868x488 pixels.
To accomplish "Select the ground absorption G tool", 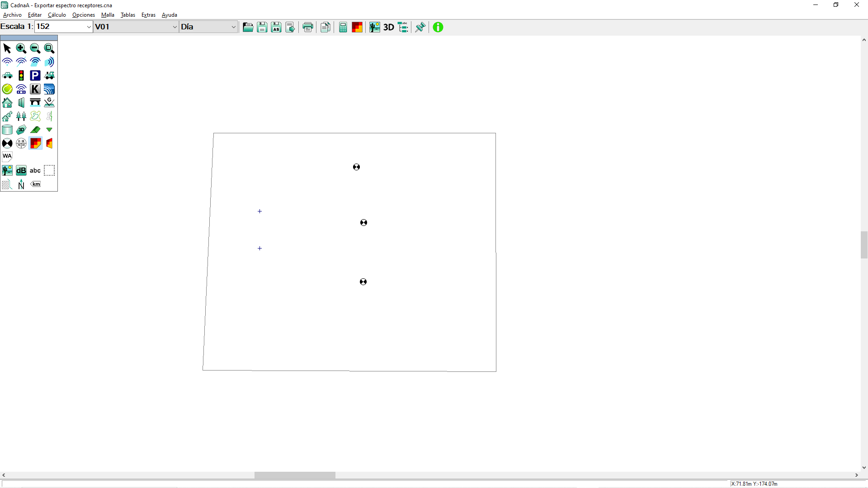I will tap(49, 103).
